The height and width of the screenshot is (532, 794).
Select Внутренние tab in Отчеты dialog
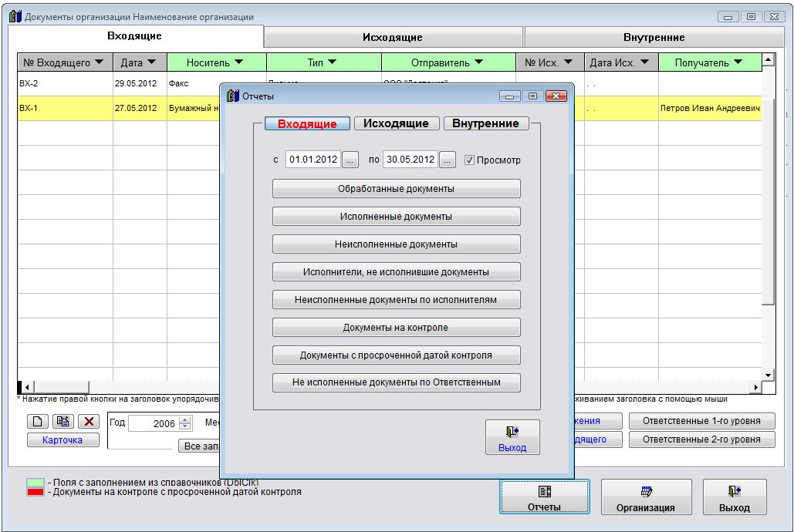pos(486,123)
